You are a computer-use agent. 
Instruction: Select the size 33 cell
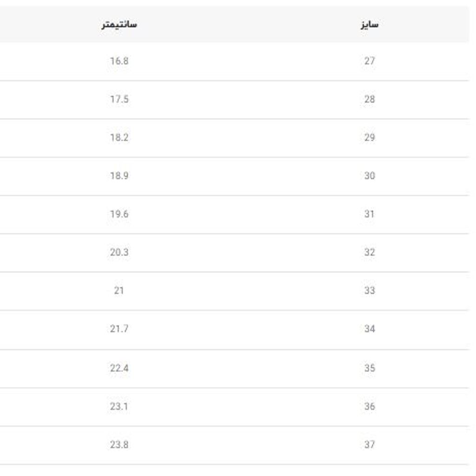[x=370, y=291]
